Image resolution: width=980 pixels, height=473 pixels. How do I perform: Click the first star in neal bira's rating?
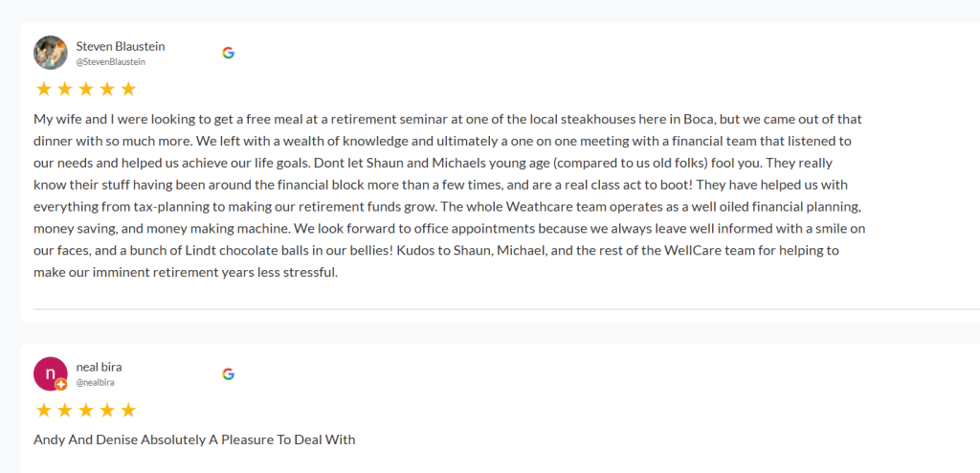click(43, 410)
